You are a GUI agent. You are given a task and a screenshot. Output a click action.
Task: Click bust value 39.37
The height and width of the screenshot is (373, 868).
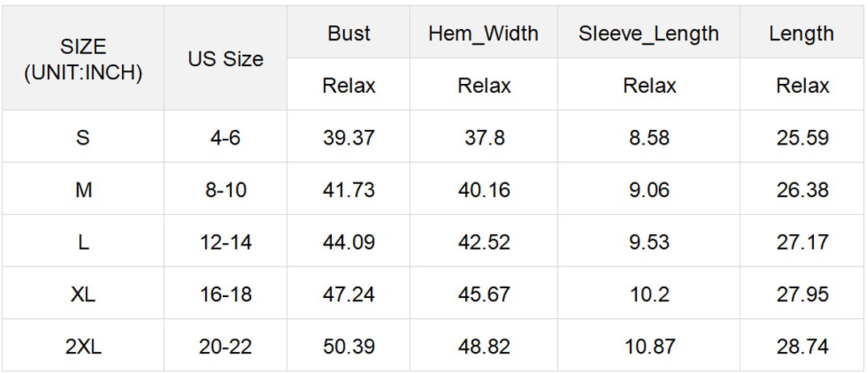coord(349,137)
